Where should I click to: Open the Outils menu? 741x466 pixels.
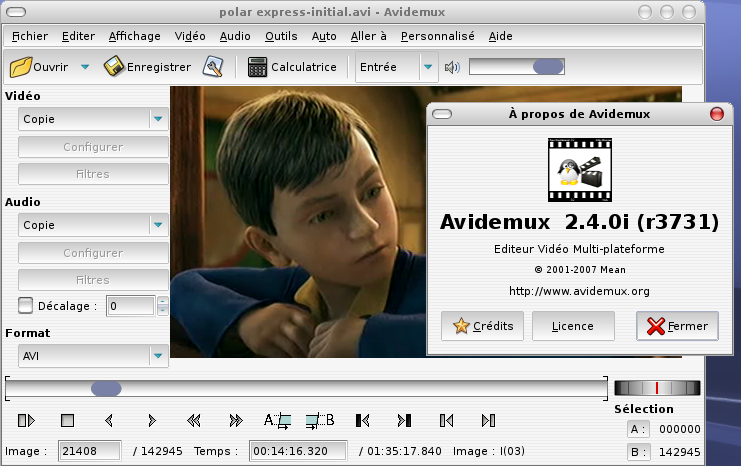coord(281,36)
